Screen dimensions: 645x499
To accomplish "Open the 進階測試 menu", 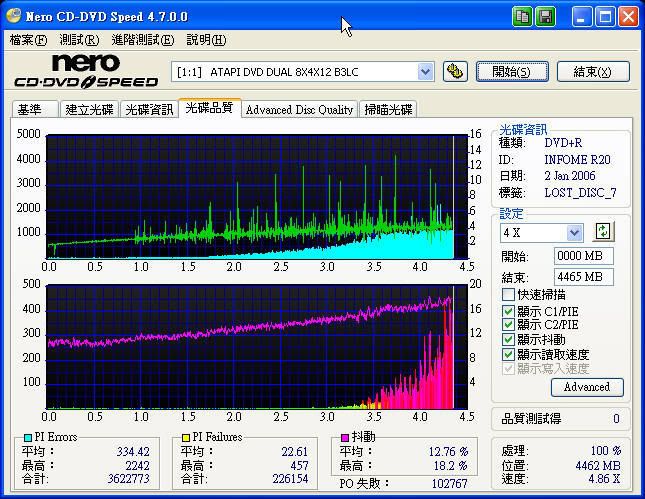I will 142,40.
